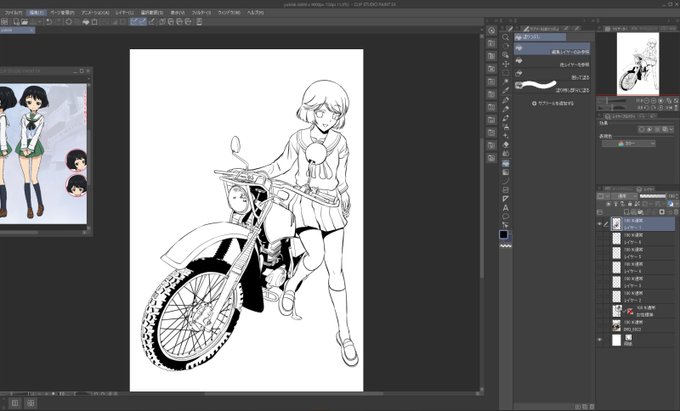The width and height of the screenshot is (680, 411).
Task: Open the 選択範囲(S) menu
Action: click(152, 13)
